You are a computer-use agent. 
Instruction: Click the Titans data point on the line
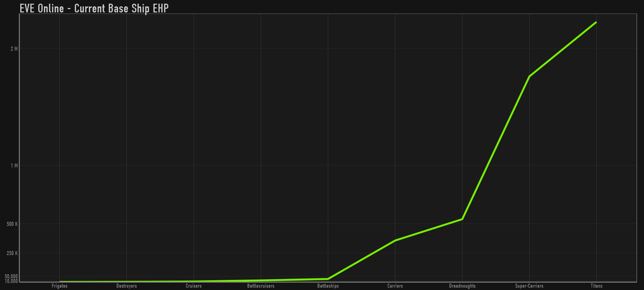(596, 22)
